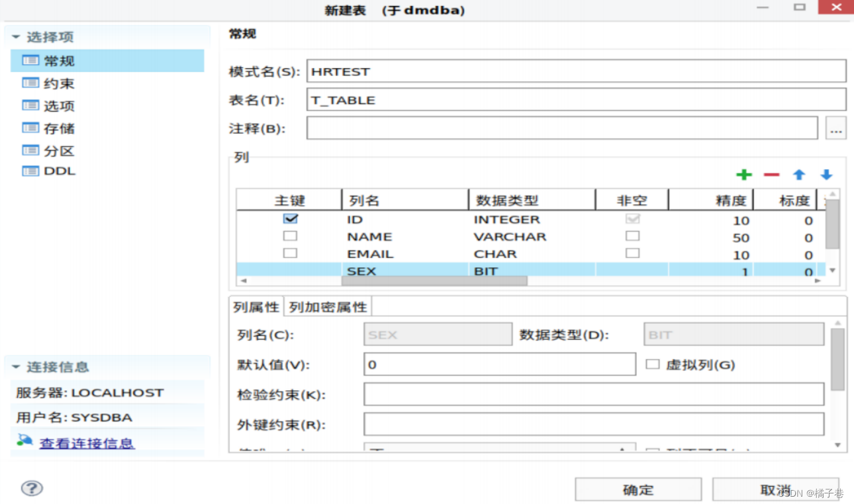
Task: Open the 查看连接信息 link
Action: (x=87, y=443)
